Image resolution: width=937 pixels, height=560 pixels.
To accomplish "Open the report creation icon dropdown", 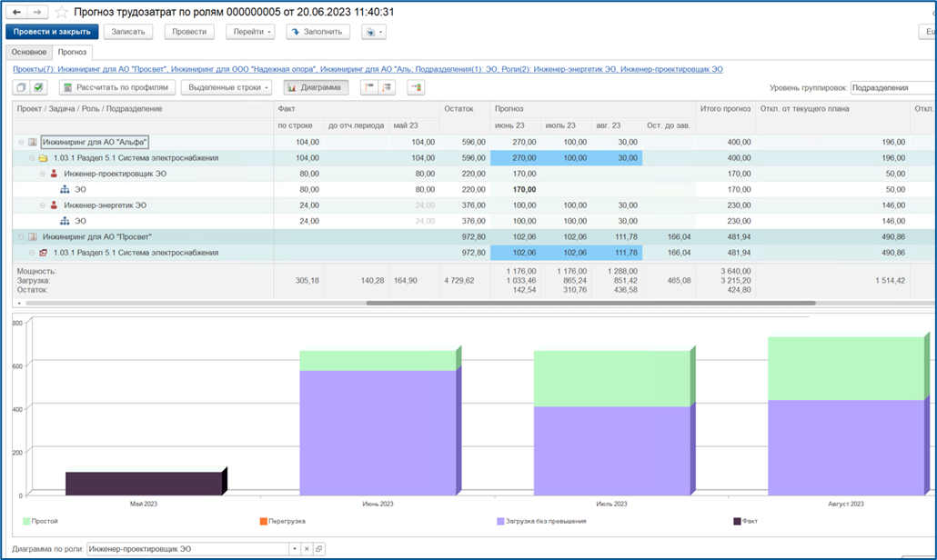I will 374,32.
